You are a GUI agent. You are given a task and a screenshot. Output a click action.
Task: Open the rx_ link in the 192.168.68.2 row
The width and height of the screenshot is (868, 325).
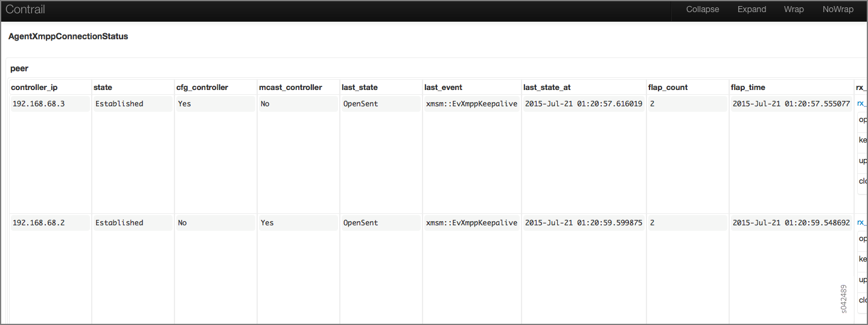pos(862,223)
